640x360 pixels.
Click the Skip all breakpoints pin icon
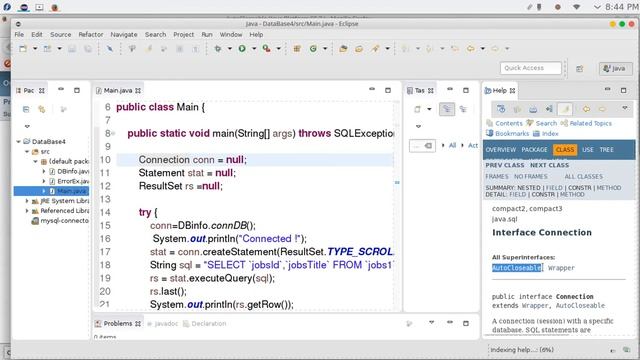coord(110,49)
